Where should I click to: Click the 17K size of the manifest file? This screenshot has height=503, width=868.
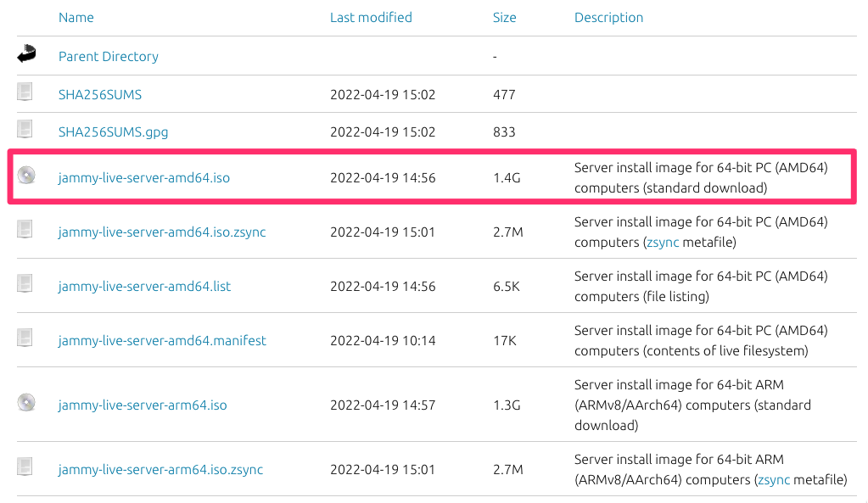pyautogui.click(x=505, y=341)
